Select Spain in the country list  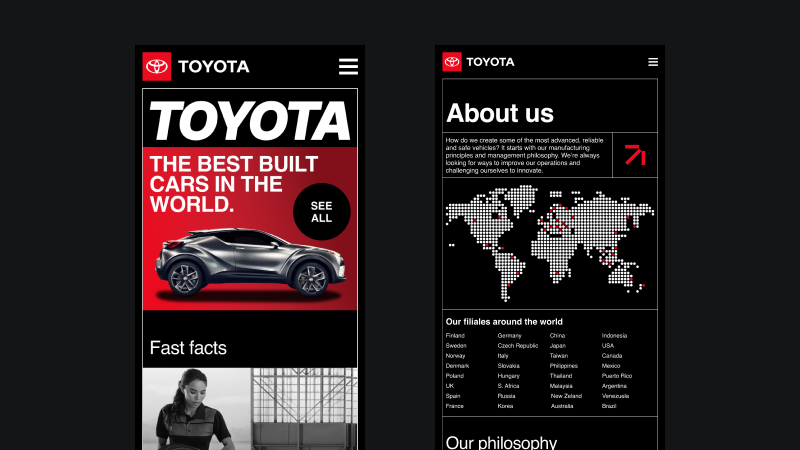pos(453,396)
